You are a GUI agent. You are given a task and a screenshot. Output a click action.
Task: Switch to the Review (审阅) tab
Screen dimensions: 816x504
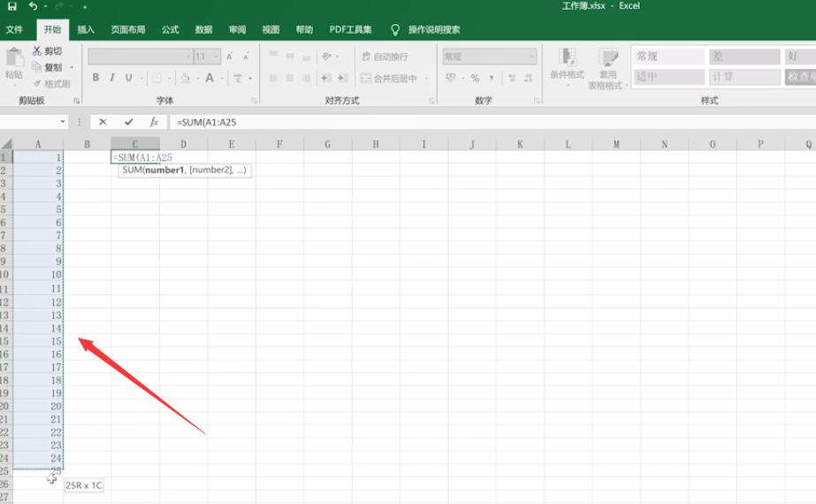click(x=237, y=30)
